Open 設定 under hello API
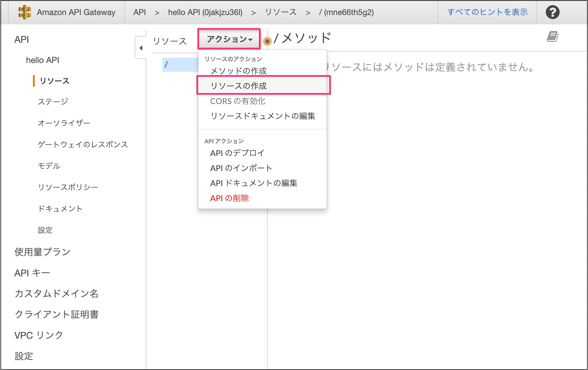 [x=45, y=230]
